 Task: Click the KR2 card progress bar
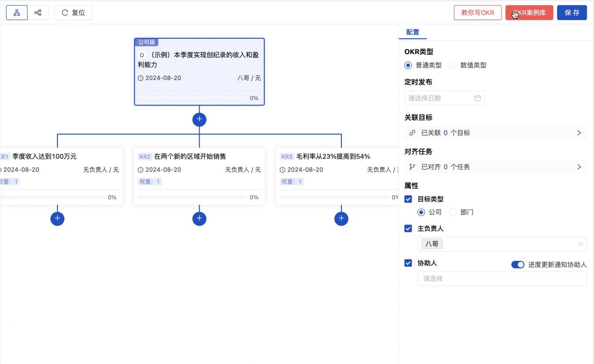(192, 197)
